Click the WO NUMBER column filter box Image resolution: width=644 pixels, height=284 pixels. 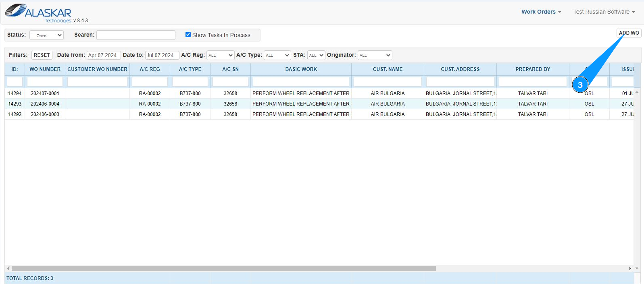pyautogui.click(x=45, y=82)
